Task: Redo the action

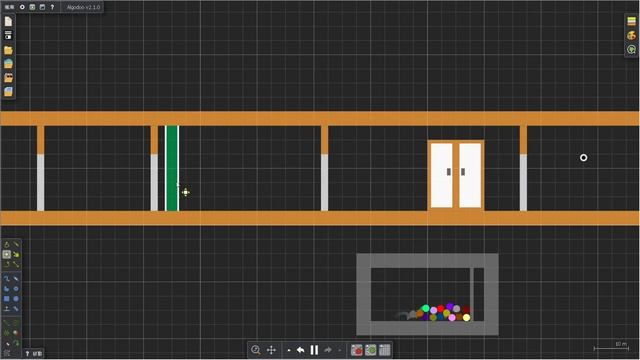Action: [x=328, y=350]
